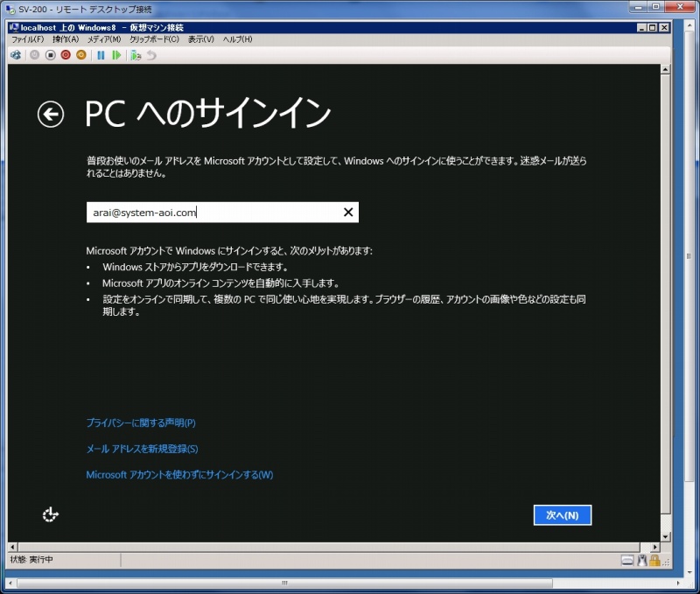This screenshot has height=594, width=700.
Task: Click the VM view vertical scrollbar down arrow
Action: pyautogui.click(x=665, y=537)
